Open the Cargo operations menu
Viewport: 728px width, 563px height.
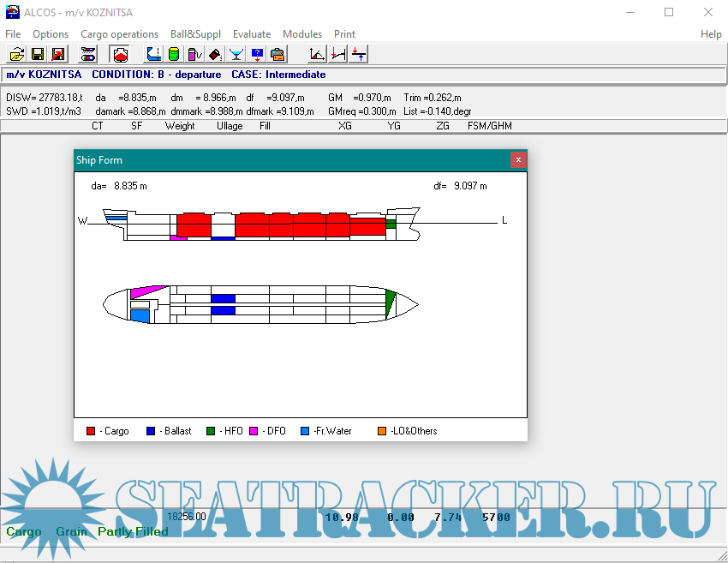pos(119,34)
